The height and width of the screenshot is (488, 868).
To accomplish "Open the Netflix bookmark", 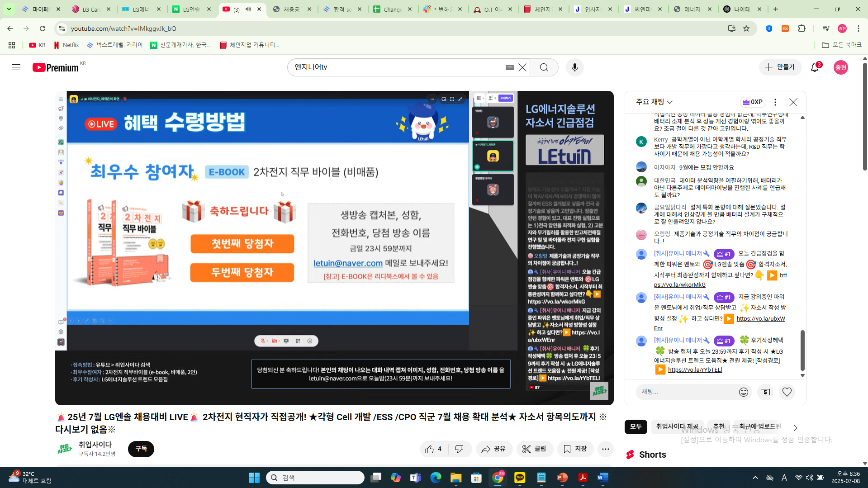I will tap(66, 45).
